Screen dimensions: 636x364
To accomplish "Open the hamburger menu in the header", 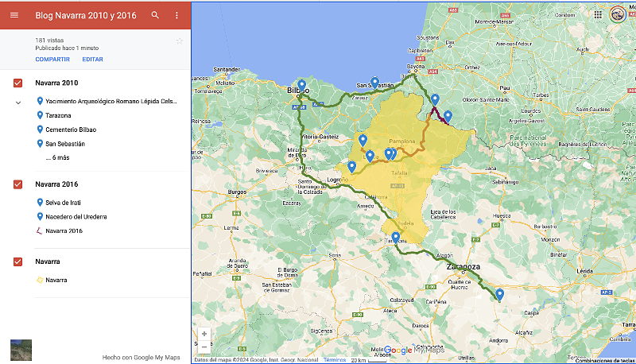I will click(14, 15).
